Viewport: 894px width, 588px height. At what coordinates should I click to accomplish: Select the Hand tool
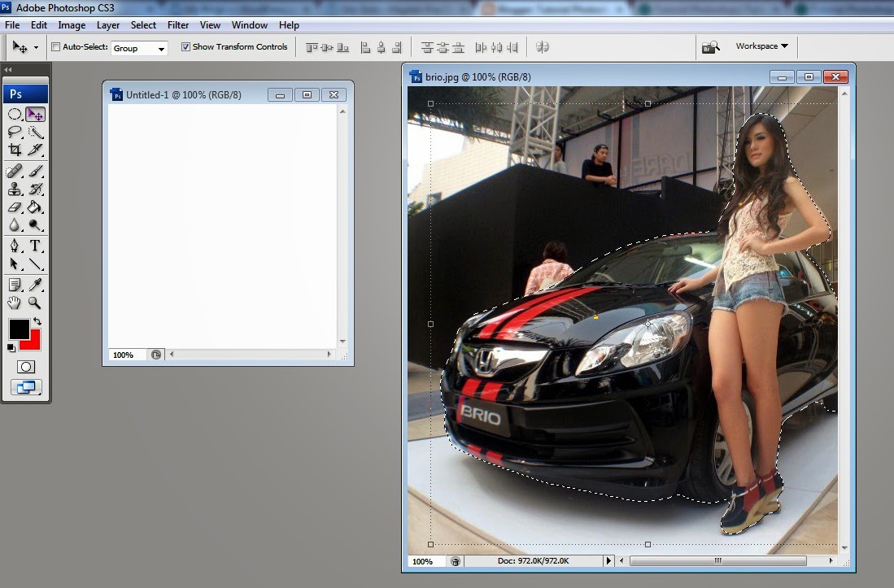click(x=15, y=303)
